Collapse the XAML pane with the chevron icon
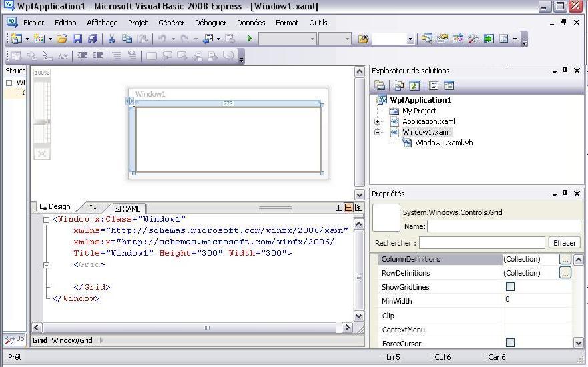This screenshot has width=588, height=367. 358,207
